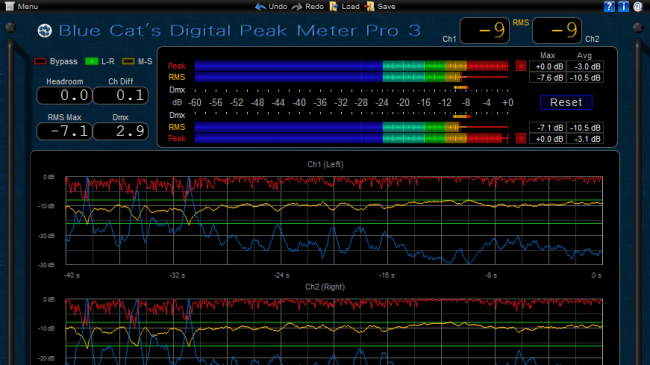Click the Ch2 Peak meter bar
The image size is (650, 365).
point(352,138)
